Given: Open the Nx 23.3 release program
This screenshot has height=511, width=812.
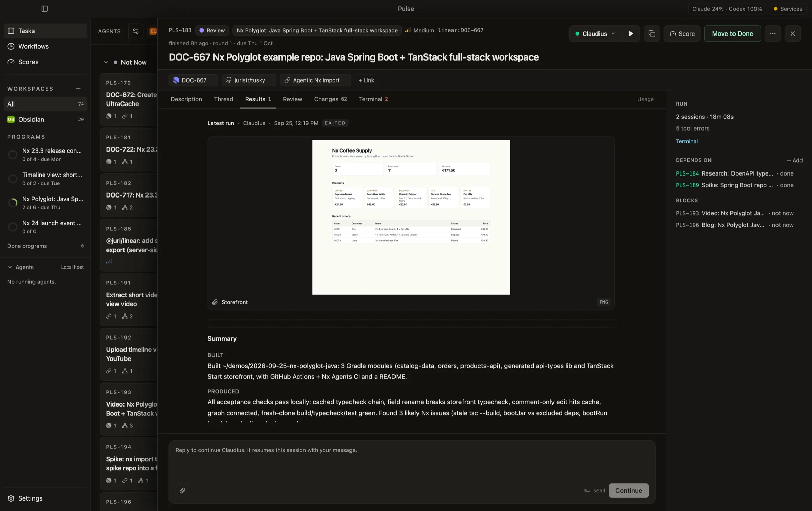Looking at the screenshot, I should [x=45, y=155].
